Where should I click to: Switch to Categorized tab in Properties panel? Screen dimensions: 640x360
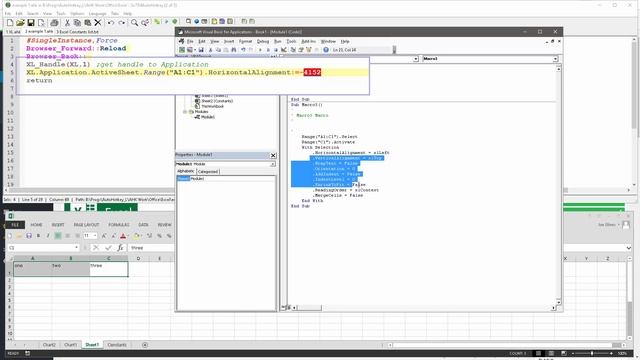[208, 172]
